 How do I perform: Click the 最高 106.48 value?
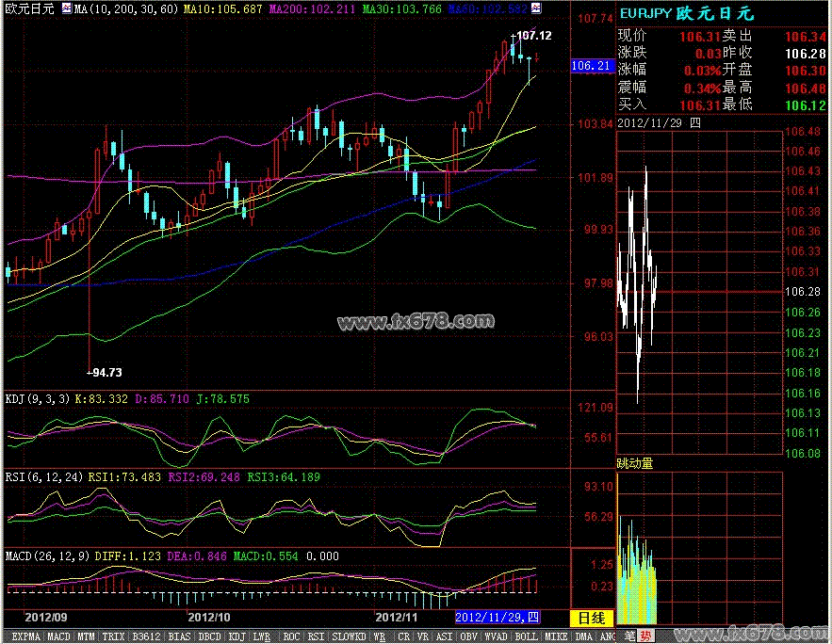pos(806,88)
